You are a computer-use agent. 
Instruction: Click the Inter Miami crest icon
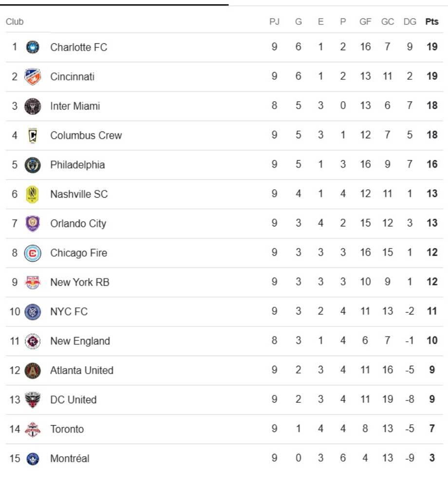tap(33, 106)
